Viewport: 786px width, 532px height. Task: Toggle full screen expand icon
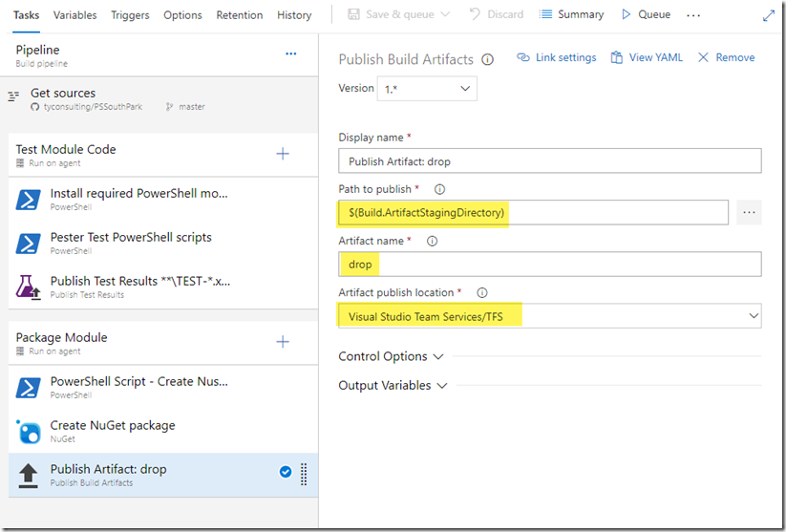click(768, 16)
